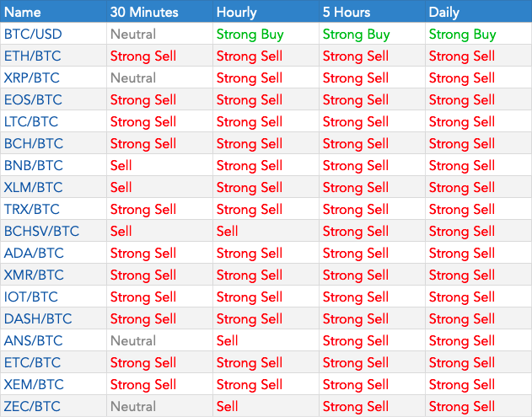The height and width of the screenshot is (417, 532).
Task: Click the Hourly column header
Action: click(x=237, y=12)
